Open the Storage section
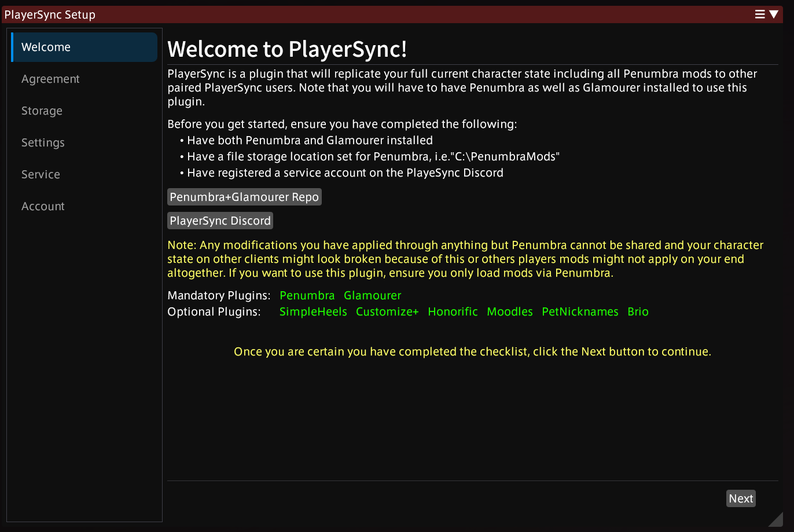 (x=42, y=111)
